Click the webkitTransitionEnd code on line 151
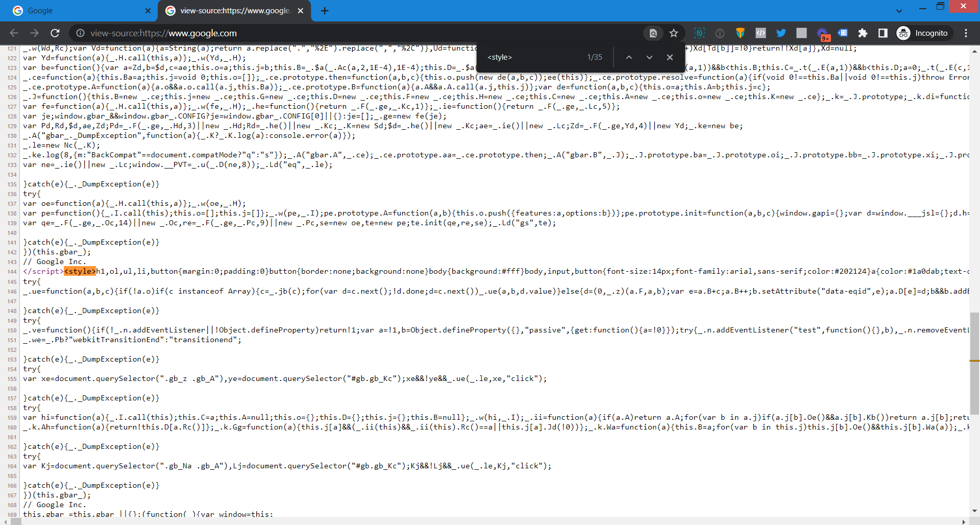This screenshot has width=980, height=525. tap(132, 340)
